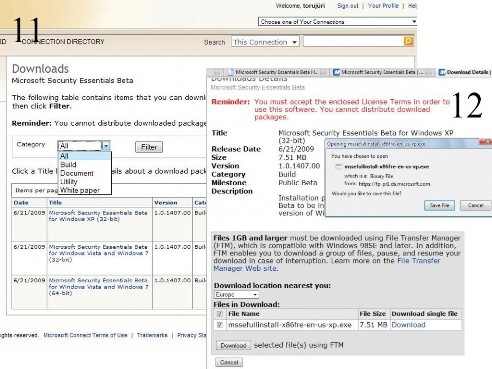Select 'Document' in the Category list
This screenshot has width=492, height=369.
point(85,173)
